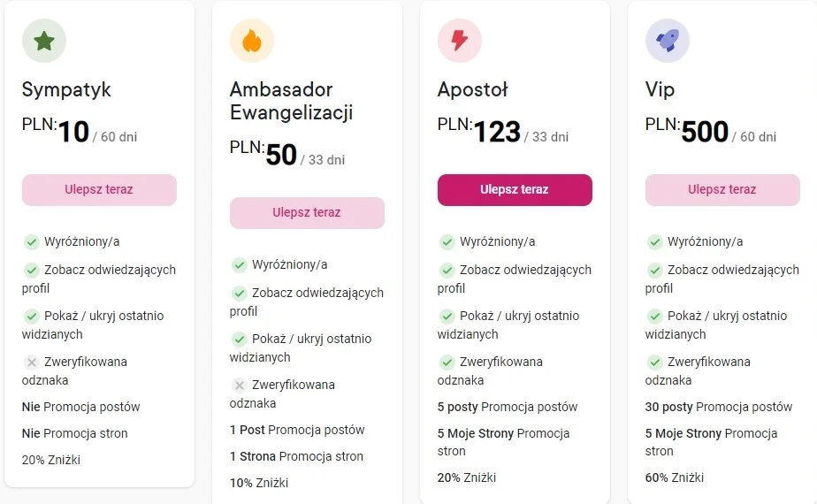Upgrade to Sympatyk with Ulepsz teraz button
The image size is (817, 504).
[x=99, y=190]
